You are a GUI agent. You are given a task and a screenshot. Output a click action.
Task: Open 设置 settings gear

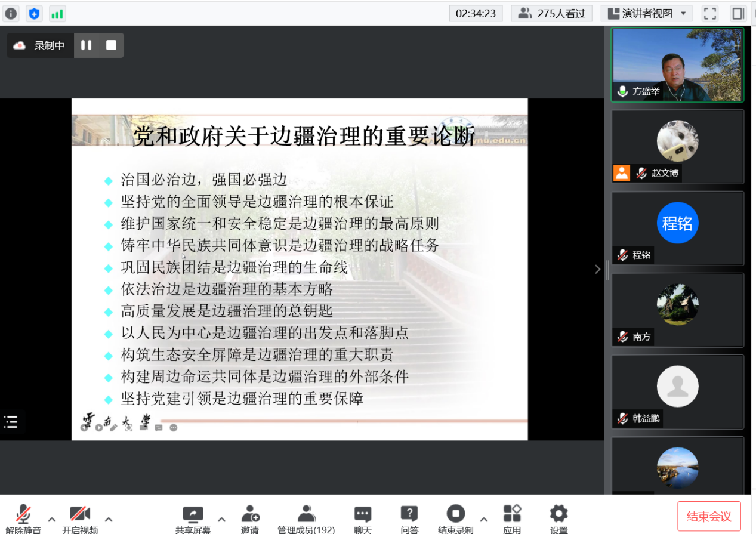(x=558, y=518)
